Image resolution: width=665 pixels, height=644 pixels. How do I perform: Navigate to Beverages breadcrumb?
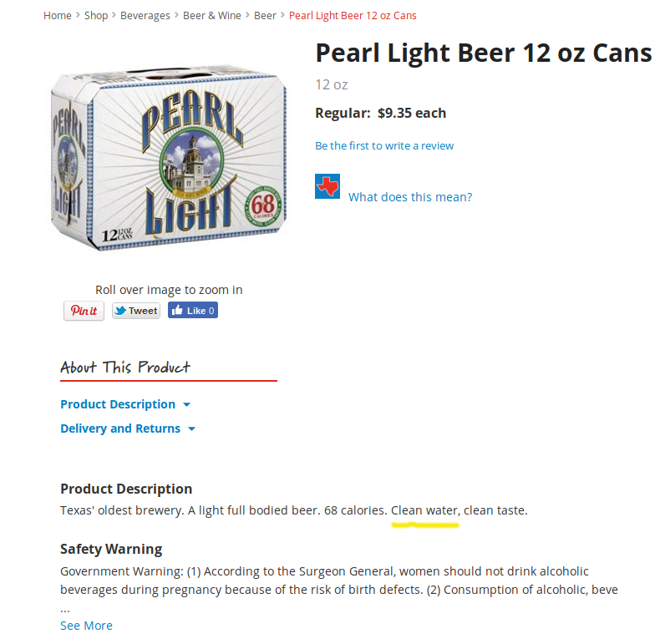click(x=145, y=16)
